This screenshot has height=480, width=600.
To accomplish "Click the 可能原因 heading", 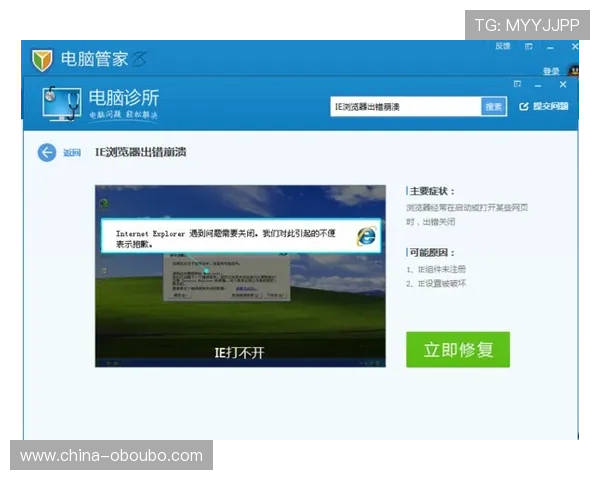I will 432,253.
